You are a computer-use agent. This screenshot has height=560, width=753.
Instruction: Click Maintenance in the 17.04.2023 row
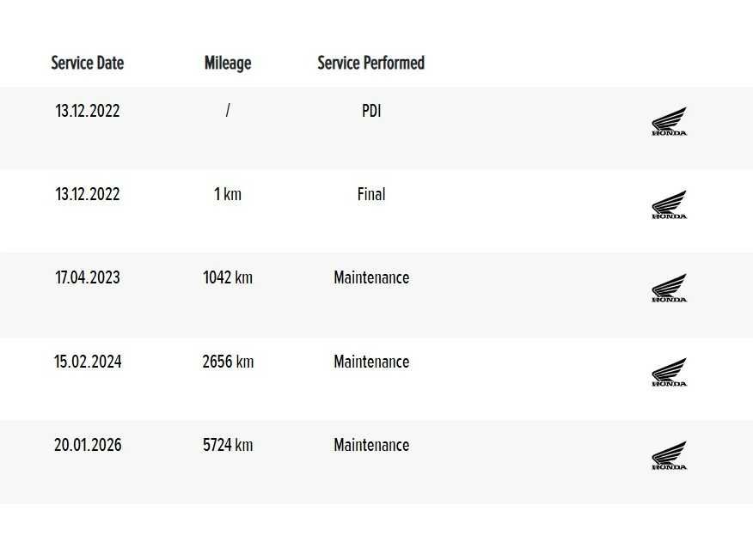pyautogui.click(x=371, y=277)
